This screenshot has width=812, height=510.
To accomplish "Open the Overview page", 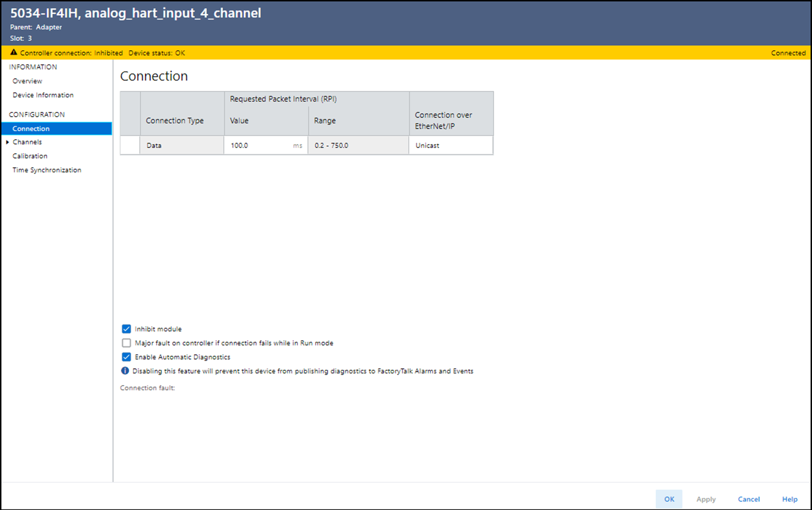I will click(27, 81).
